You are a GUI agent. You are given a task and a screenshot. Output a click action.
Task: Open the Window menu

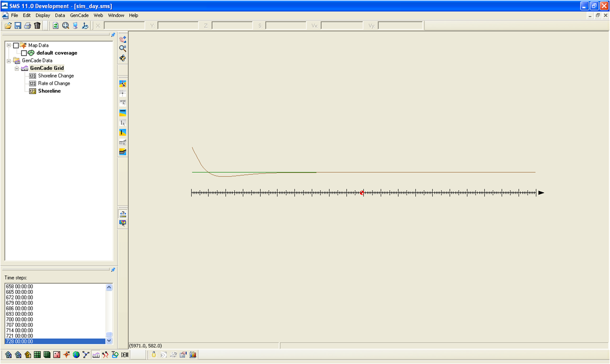tap(116, 15)
